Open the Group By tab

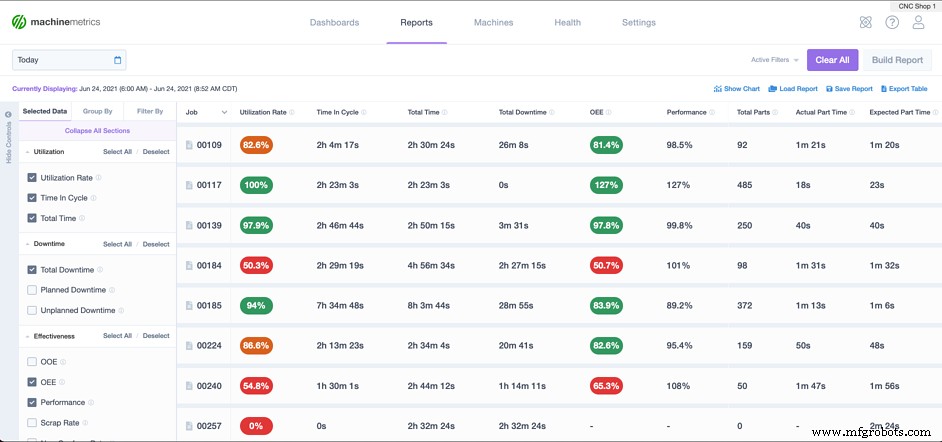[x=97, y=112]
